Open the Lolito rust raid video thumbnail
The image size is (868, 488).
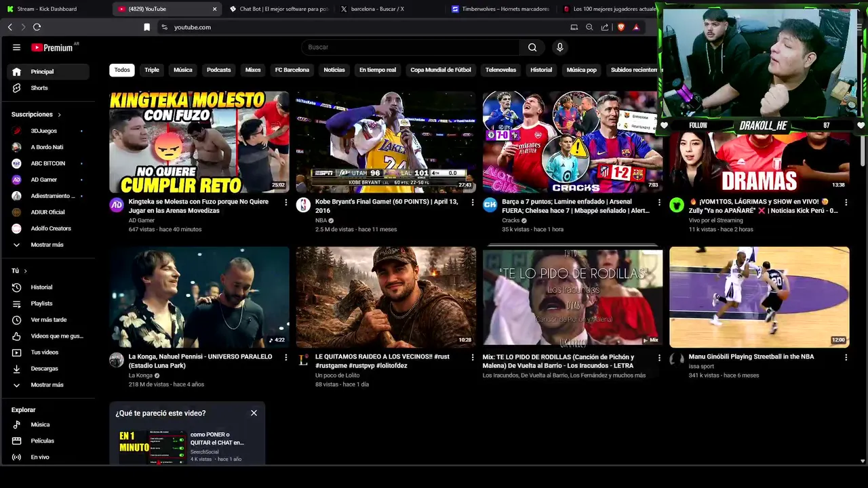coord(386,297)
